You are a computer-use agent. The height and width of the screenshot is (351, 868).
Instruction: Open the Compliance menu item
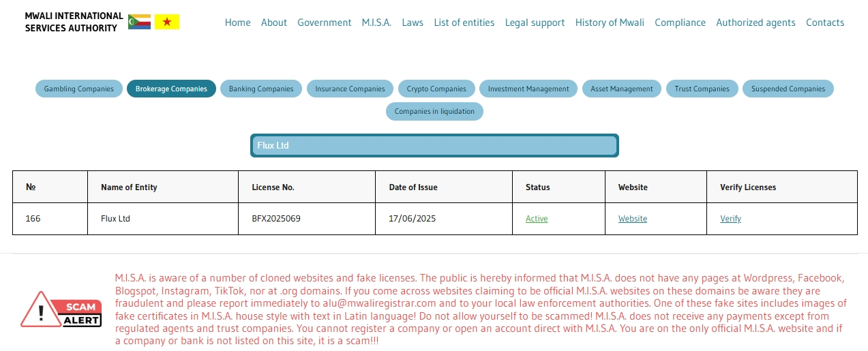coord(680,22)
